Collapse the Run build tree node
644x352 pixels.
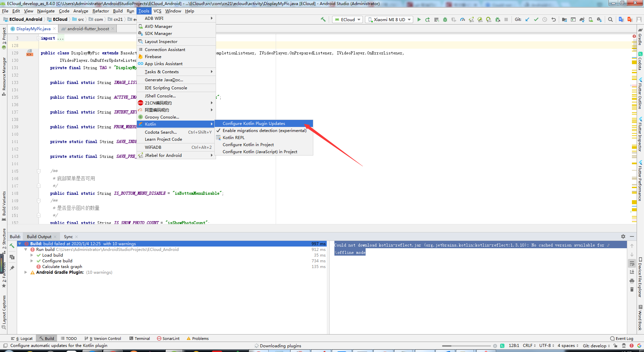(x=26, y=250)
